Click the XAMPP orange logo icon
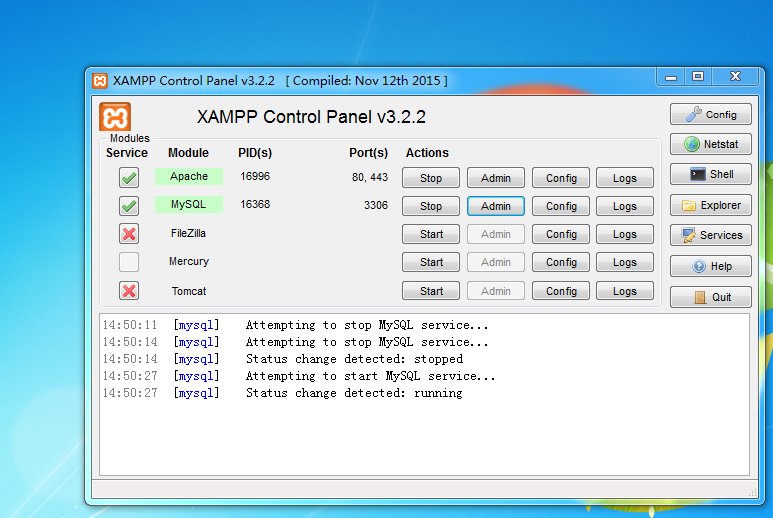 [115, 117]
